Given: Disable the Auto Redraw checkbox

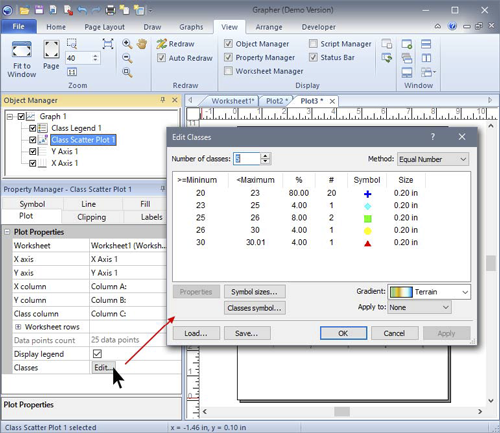Looking at the screenshot, I should [x=161, y=58].
